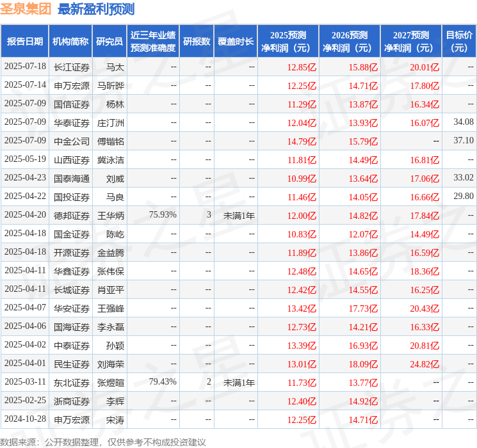
Task: Click the 数据来源 footnote text
Action: coord(103,442)
